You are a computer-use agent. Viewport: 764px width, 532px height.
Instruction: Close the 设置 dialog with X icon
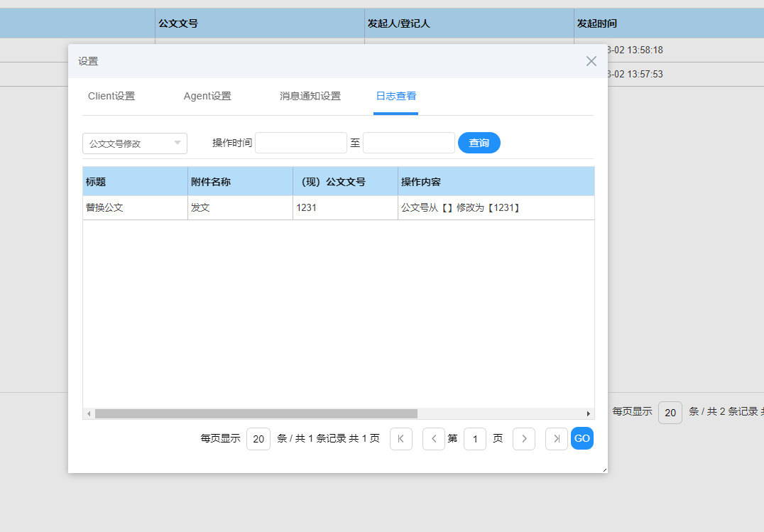click(591, 61)
